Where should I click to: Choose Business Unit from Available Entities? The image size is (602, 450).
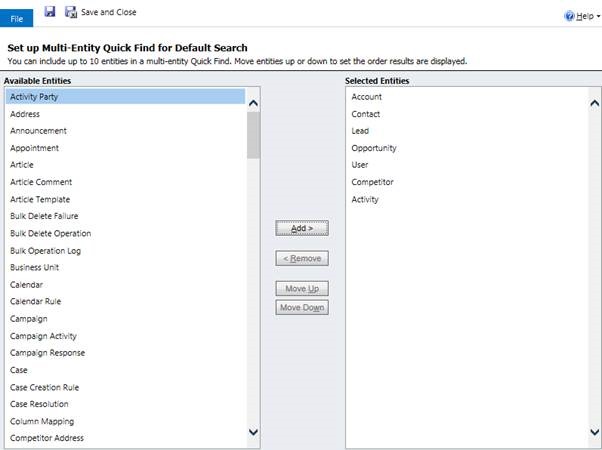click(34, 268)
